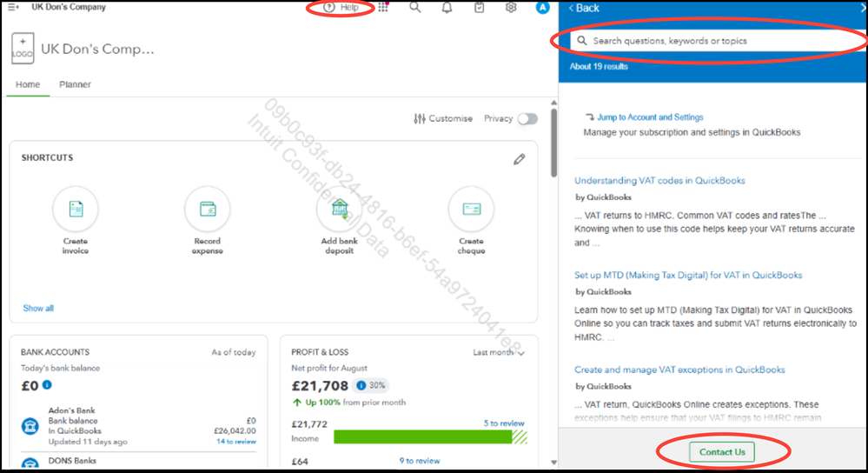The image size is (868, 473).
Task: Click the profit 30% info badge
Action: click(371, 385)
